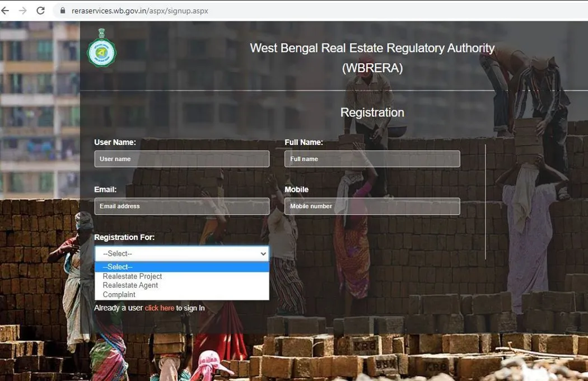588x381 pixels.
Task: Click the West Bengal Real Estate Regulatory Authority title
Action: [x=372, y=48]
